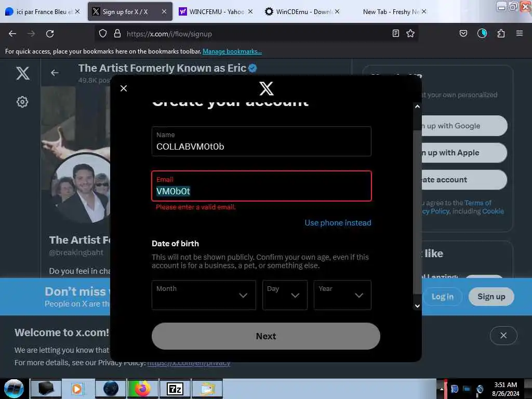Image resolution: width=532 pixels, height=399 pixels.
Task: Switch to WinCDEmu Download tab
Action: coord(302,11)
